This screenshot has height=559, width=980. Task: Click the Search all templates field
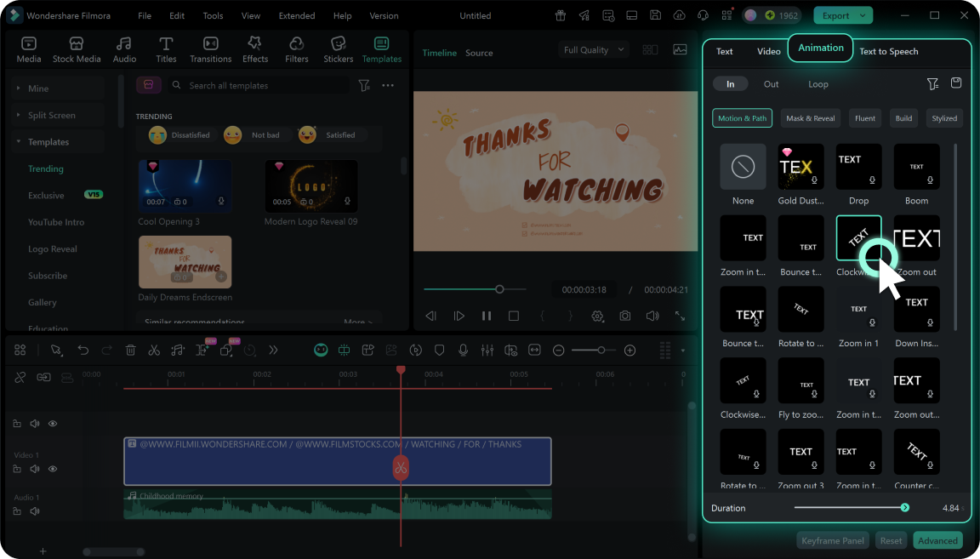[x=258, y=86]
